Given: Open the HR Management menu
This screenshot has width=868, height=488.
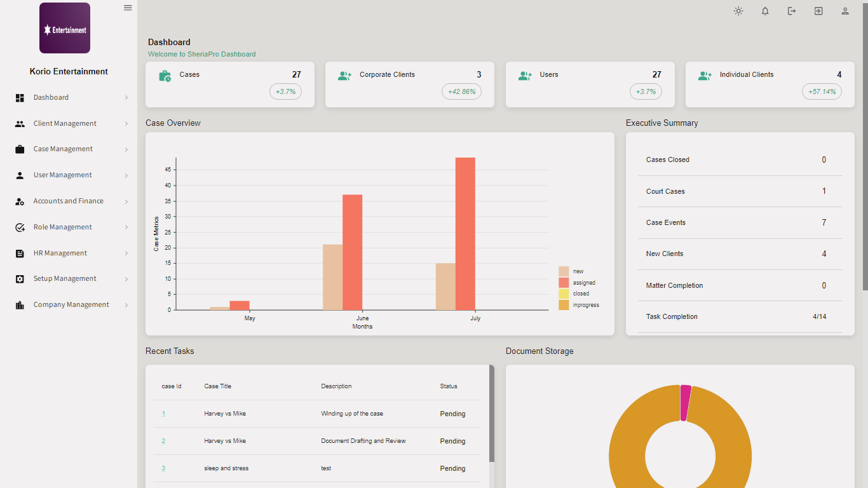Looking at the screenshot, I should point(60,254).
